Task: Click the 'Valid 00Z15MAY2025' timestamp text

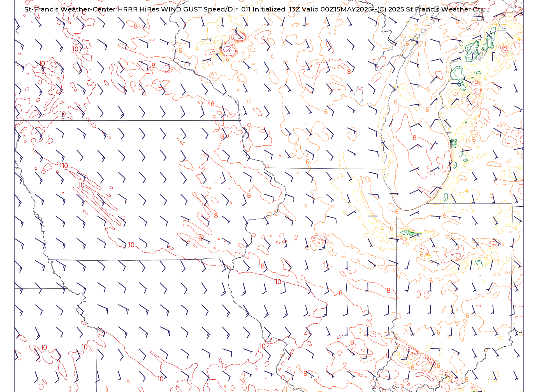Action: pos(337,10)
